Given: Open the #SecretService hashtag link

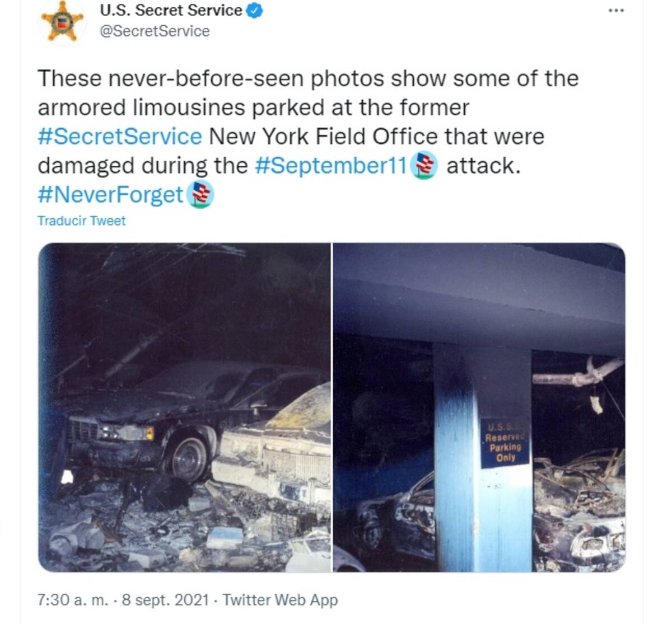Looking at the screenshot, I should 120,136.
